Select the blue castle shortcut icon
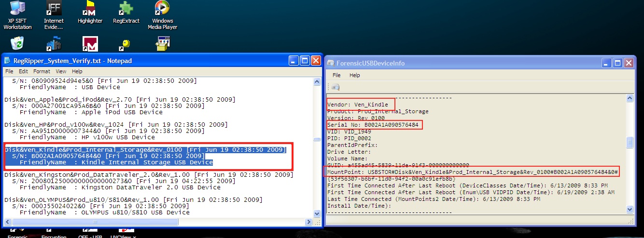The width and height of the screenshot is (644, 238). coord(54,44)
